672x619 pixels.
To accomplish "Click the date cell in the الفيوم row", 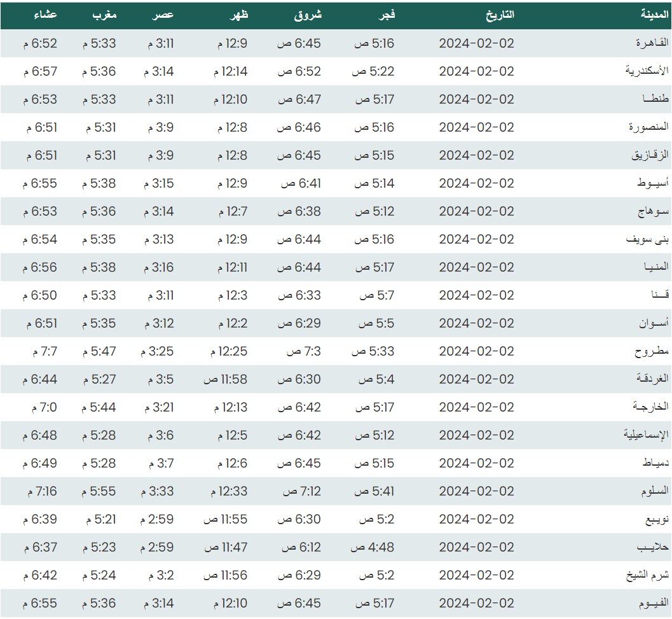I will [476, 603].
